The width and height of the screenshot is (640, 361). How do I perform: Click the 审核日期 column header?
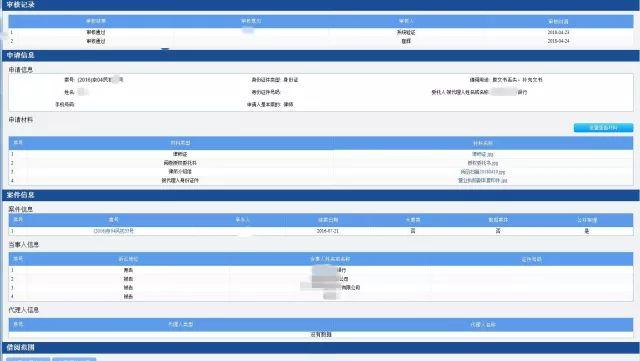[x=558, y=21]
